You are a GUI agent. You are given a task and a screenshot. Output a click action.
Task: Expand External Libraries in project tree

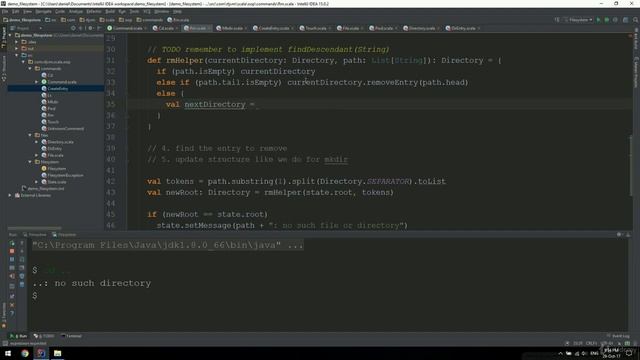[x=10, y=195]
